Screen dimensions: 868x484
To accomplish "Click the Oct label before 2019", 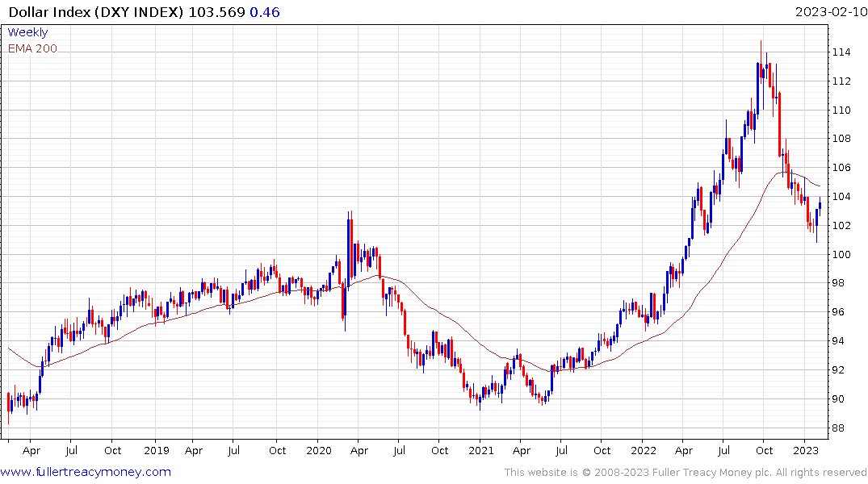I will (112, 450).
